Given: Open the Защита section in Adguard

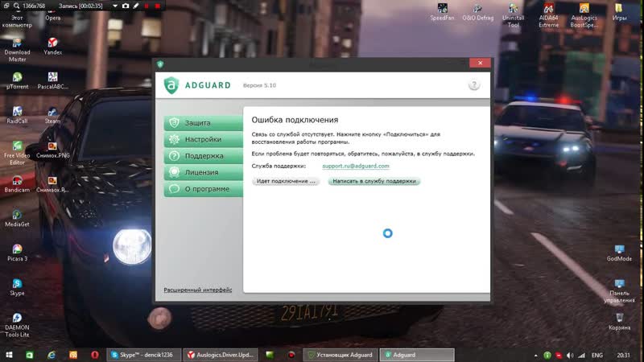Looking at the screenshot, I should tap(204, 123).
